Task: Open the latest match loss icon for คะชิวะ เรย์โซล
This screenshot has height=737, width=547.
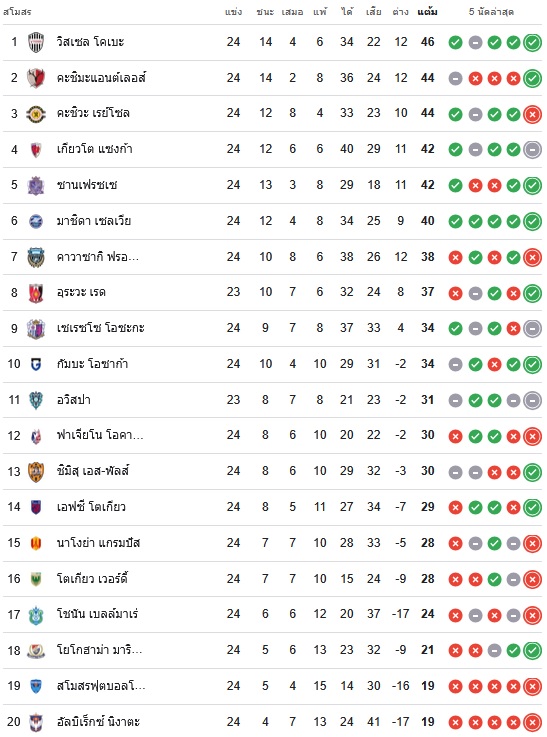Action: click(532, 114)
